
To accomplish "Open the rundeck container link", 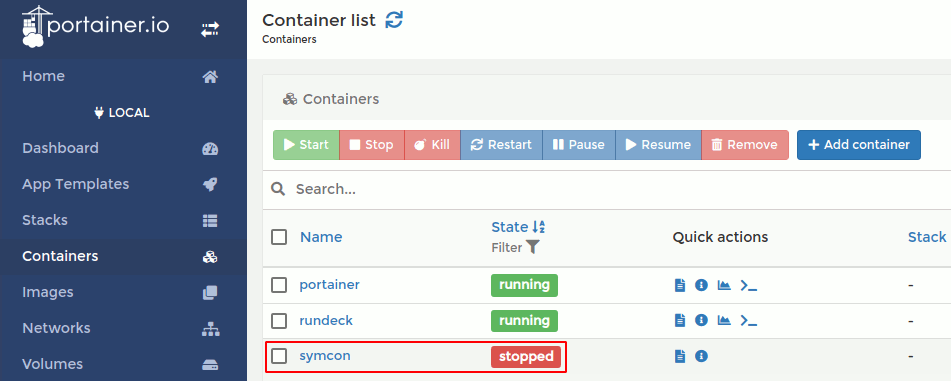I will pyautogui.click(x=326, y=320).
